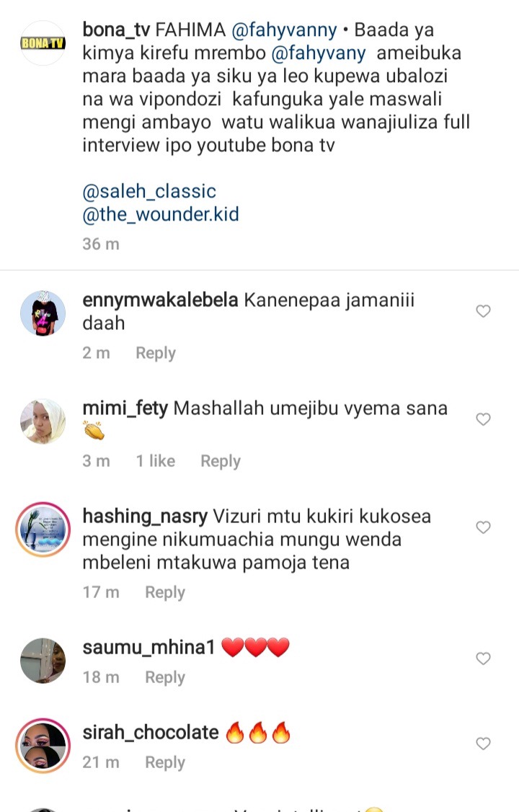View the 1 like on mimi_fety's comment
The image size is (519, 812).
(156, 461)
